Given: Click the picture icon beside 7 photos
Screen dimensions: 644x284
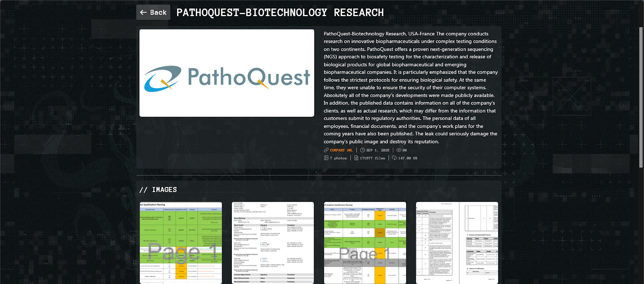Looking at the screenshot, I should coord(326,158).
